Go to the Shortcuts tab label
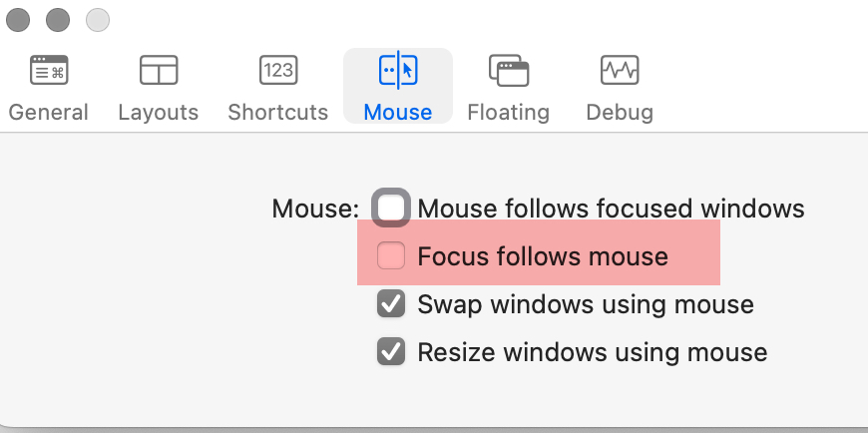The width and height of the screenshot is (868, 433). [278, 113]
